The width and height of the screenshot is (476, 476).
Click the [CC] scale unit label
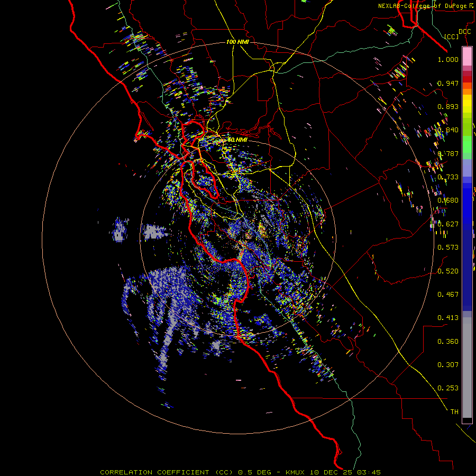pos(452,36)
